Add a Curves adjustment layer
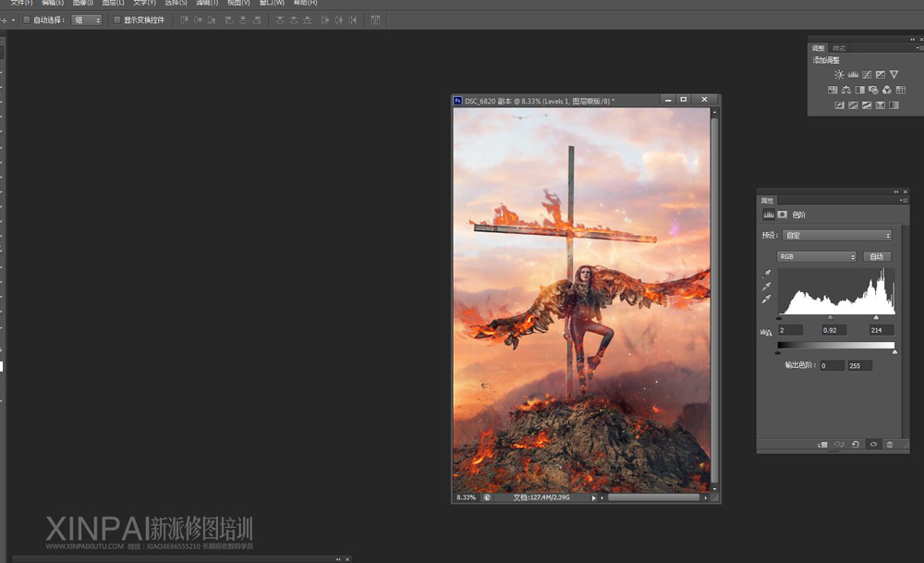The height and width of the screenshot is (563, 924). click(867, 74)
